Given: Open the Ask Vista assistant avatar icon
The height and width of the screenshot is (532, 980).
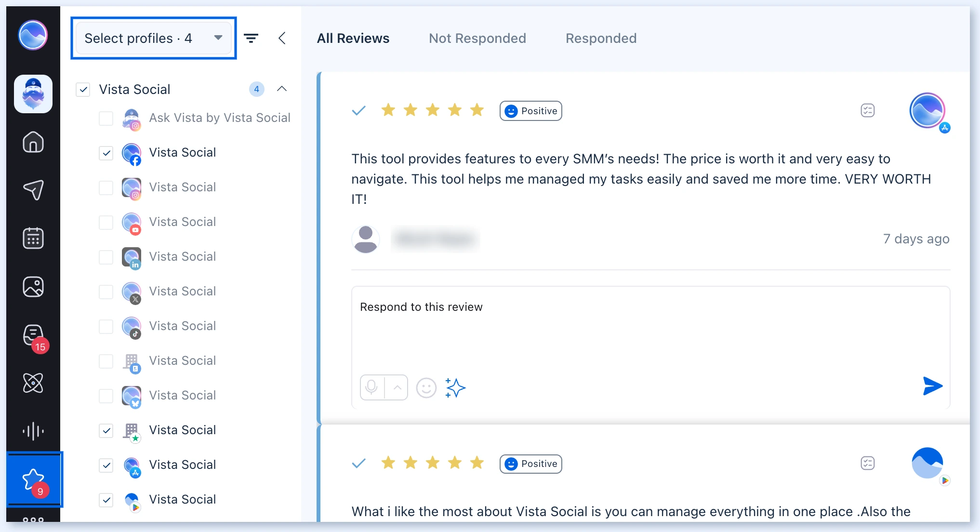Looking at the screenshot, I should point(33,94).
